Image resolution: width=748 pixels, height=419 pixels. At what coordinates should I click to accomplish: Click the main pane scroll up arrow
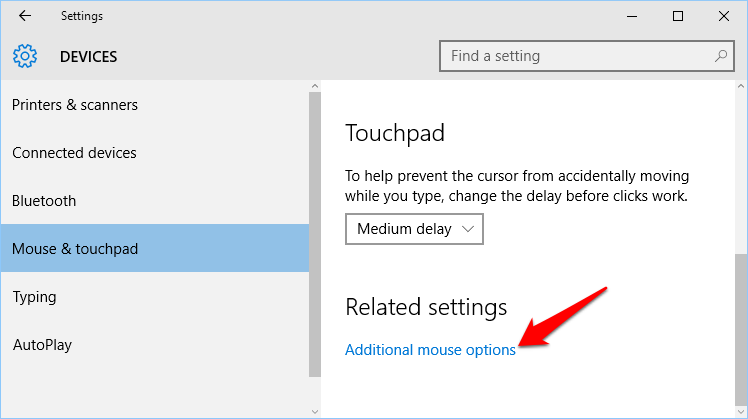pyautogui.click(x=741, y=86)
